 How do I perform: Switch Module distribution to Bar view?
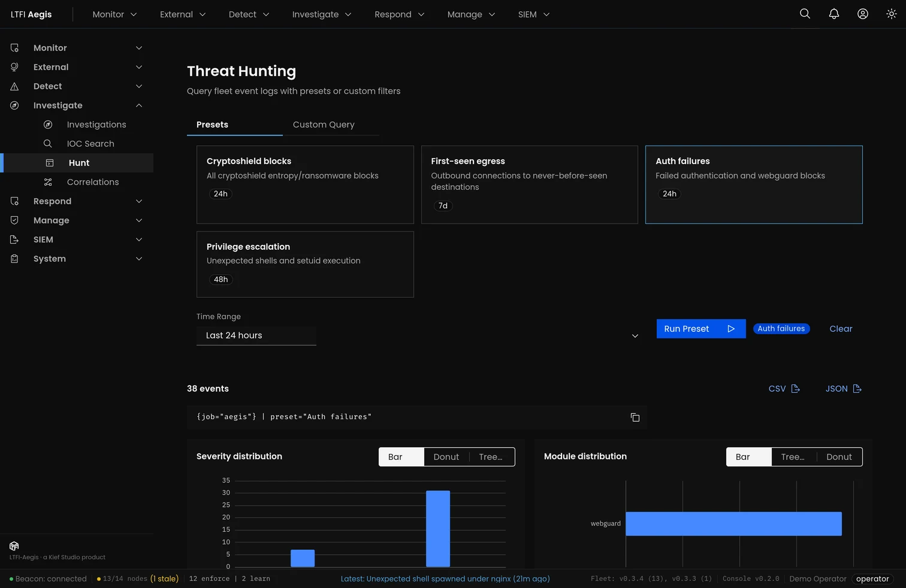[x=749, y=457]
